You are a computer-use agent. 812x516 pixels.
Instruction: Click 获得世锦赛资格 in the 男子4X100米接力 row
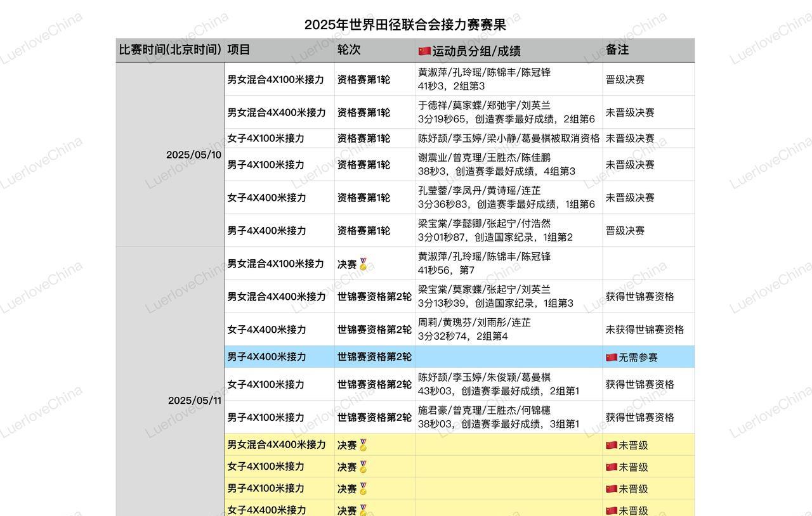click(640, 416)
